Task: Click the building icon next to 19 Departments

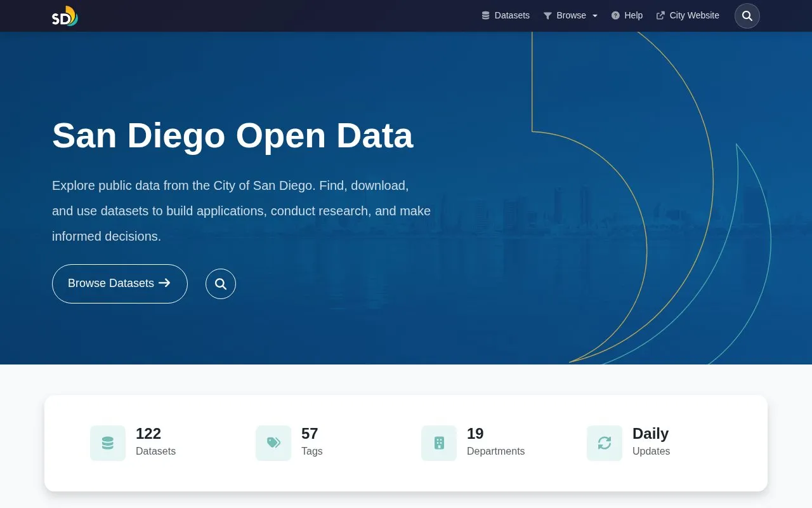Action: click(x=439, y=443)
